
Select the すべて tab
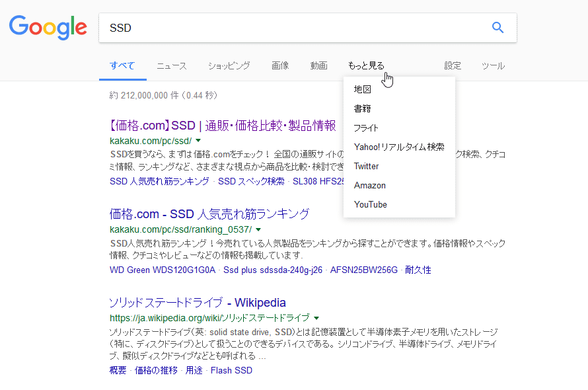[x=122, y=65]
